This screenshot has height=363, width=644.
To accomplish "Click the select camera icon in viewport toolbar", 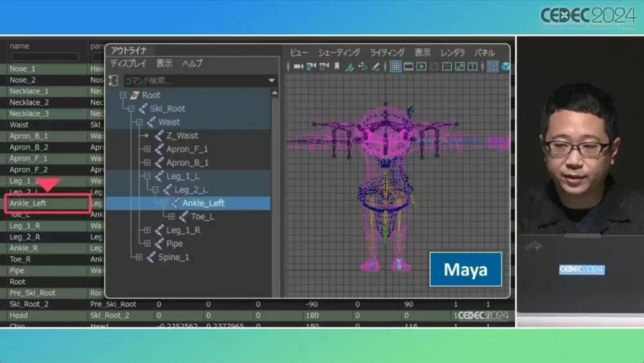I will click(299, 66).
